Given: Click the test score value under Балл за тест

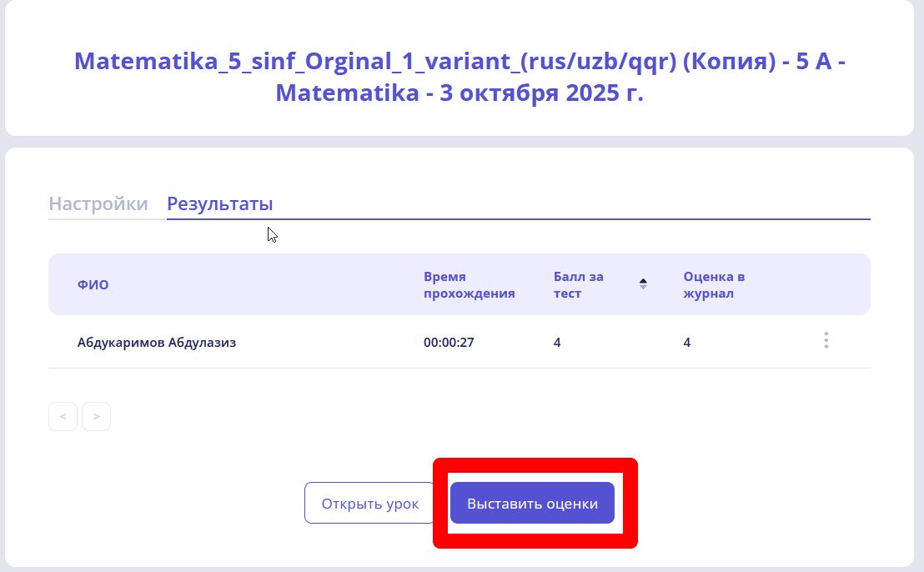Looking at the screenshot, I should (557, 343).
